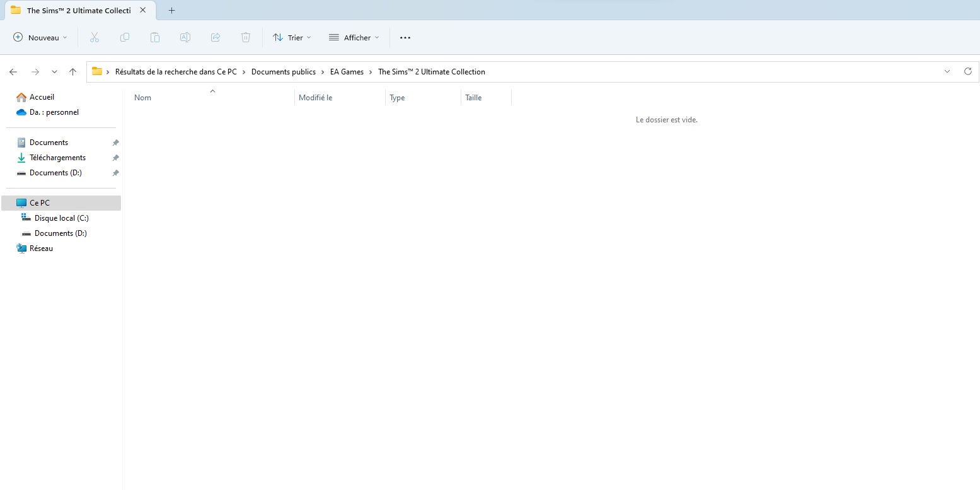Open the three-dots more options menu

[405, 38]
